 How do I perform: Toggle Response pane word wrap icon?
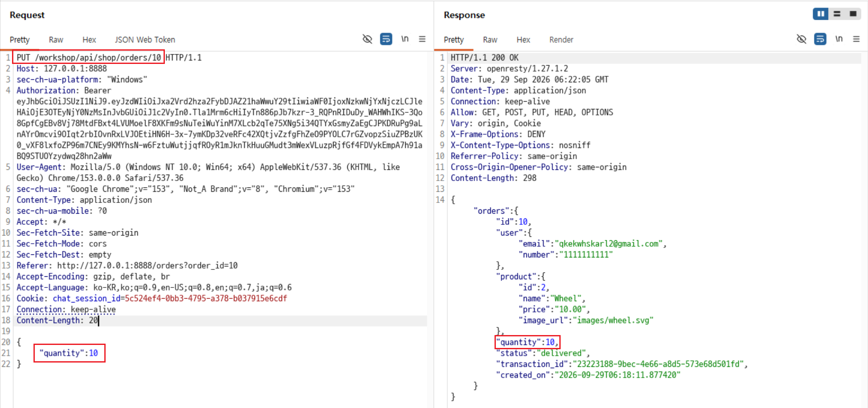point(820,39)
